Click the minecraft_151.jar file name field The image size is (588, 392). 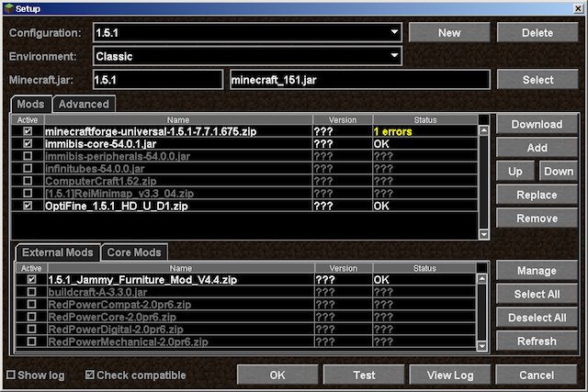click(x=360, y=80)
